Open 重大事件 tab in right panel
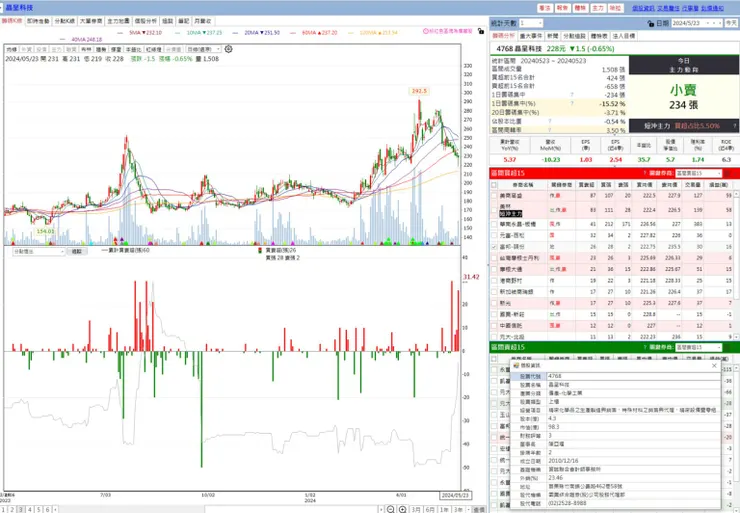Viewport: 740px width, 513px height. tap(531, 36)
